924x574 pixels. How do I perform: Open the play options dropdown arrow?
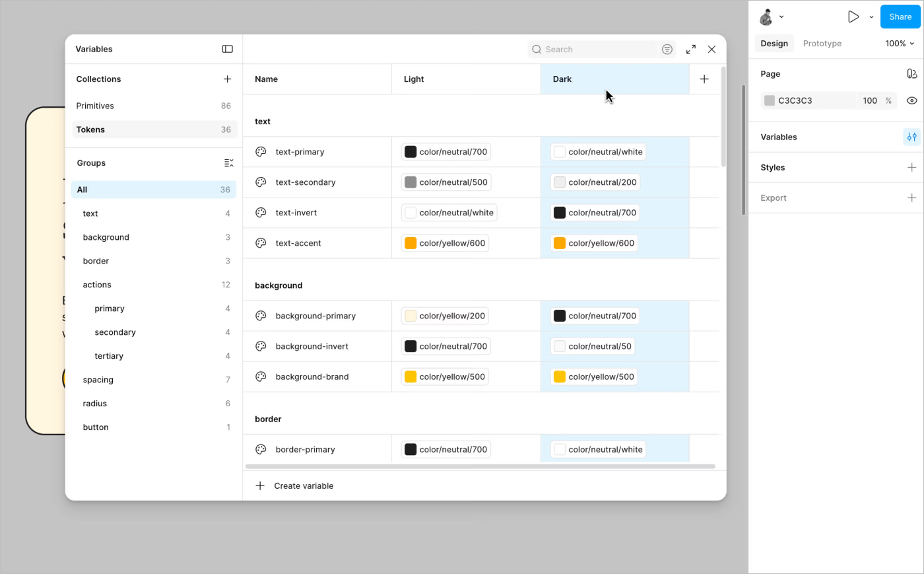(x=871, y=17)
